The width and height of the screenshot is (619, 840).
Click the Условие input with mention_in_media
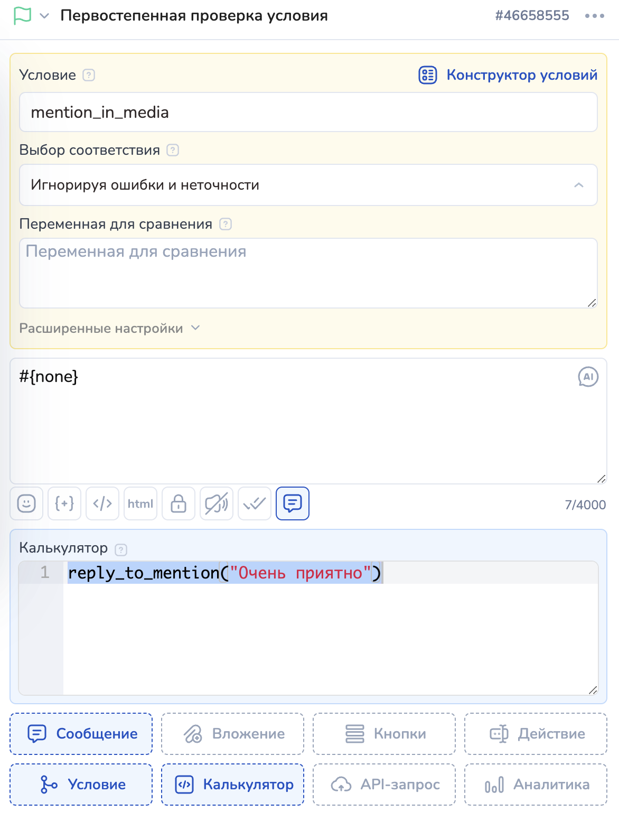308,113
